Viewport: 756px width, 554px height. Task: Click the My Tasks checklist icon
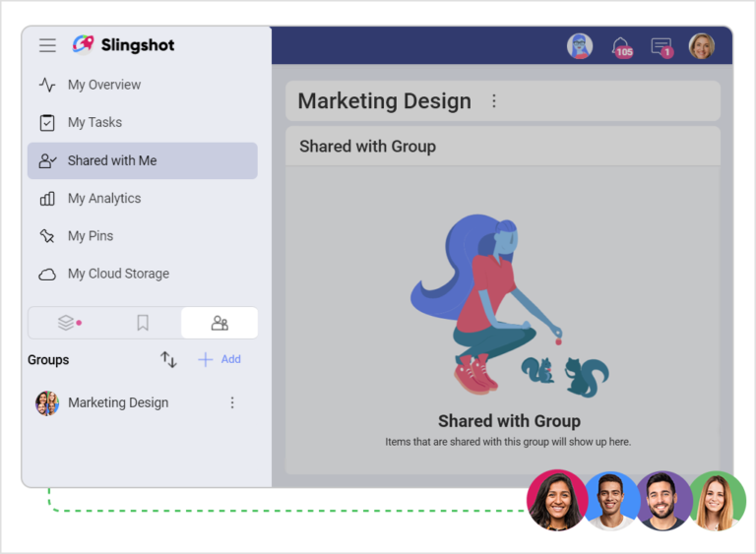tap(47, 122)
